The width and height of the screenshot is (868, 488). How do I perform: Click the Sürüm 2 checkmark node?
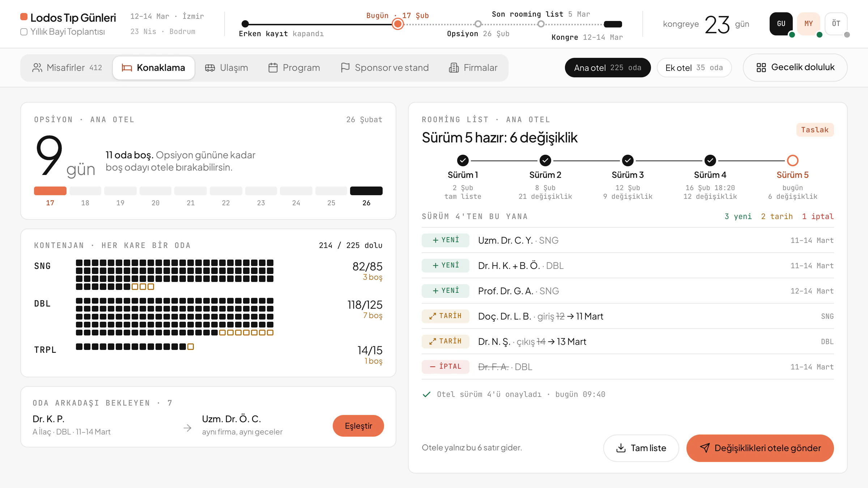click(x=545, y=160)
